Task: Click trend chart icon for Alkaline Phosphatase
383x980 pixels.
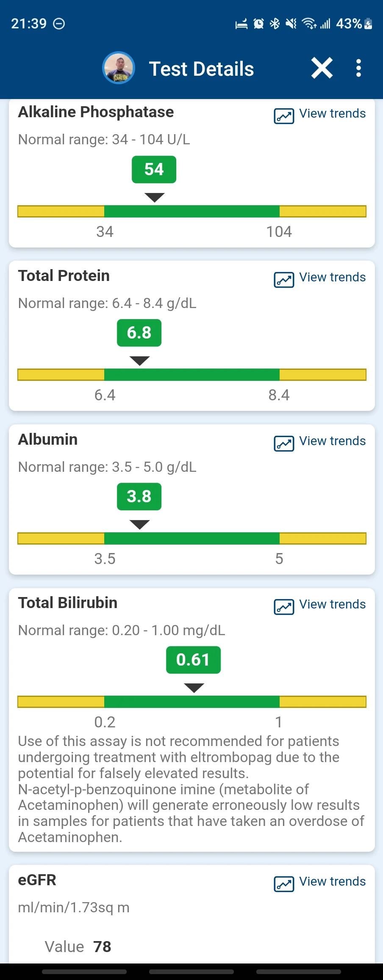Action: (284, 116)
